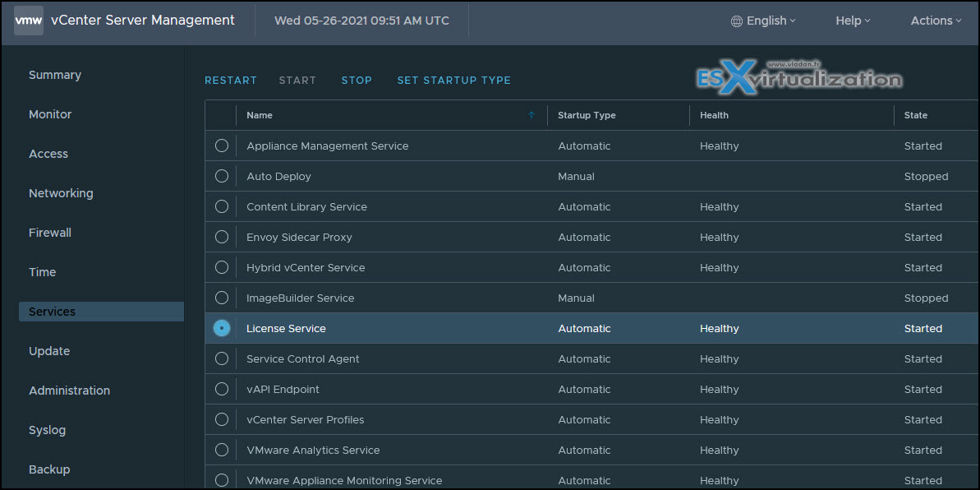Viewport: 980px width, 490px height.
Task: Click the Appliance Management Service name
Action: [x=328, y=146]
